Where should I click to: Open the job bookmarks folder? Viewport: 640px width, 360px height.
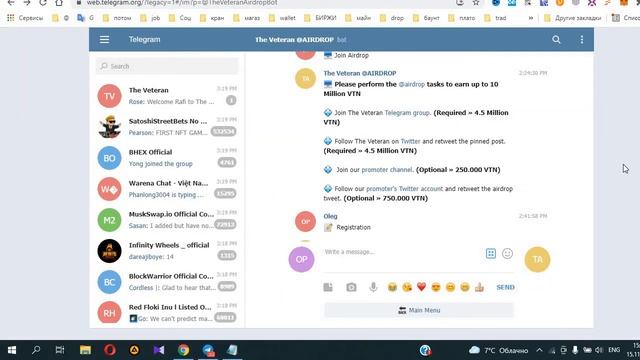(x=151, y=18)
